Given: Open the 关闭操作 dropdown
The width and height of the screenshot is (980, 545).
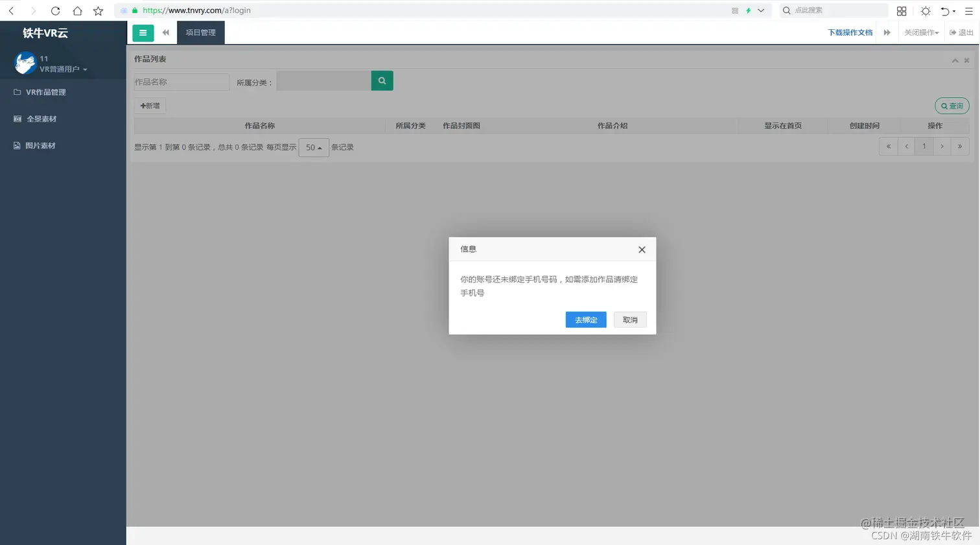Looking at the screenshot, I should point(921,32).
